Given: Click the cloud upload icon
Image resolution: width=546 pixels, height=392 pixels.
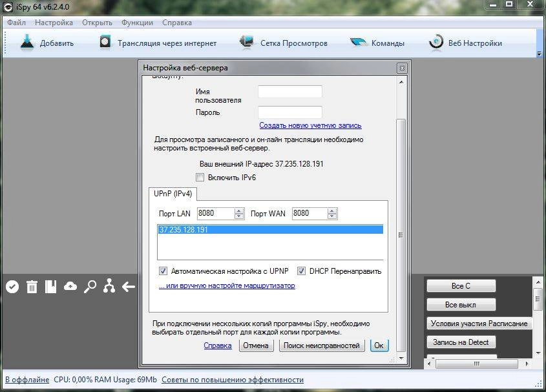Looking at the screenshot, I should [x=70, y=286].
